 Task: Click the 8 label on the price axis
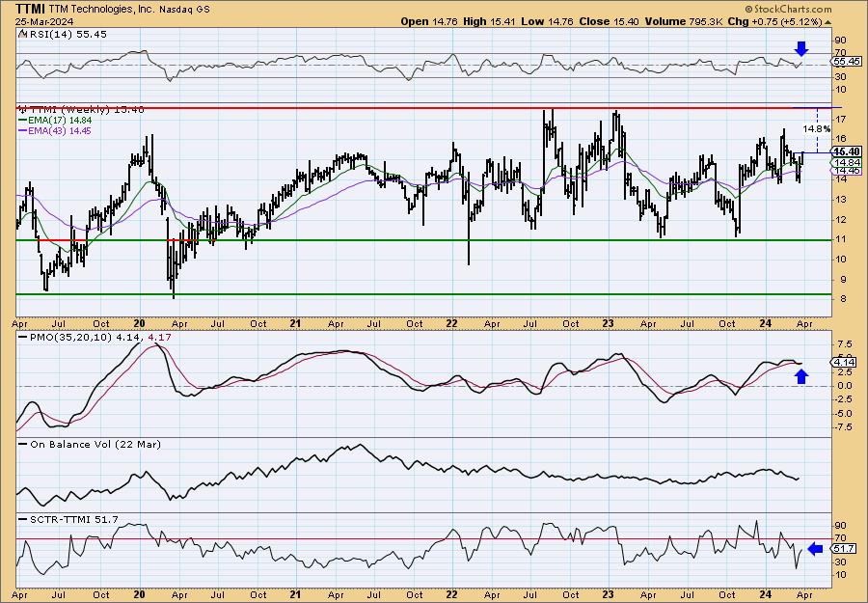tap(843, 299)
